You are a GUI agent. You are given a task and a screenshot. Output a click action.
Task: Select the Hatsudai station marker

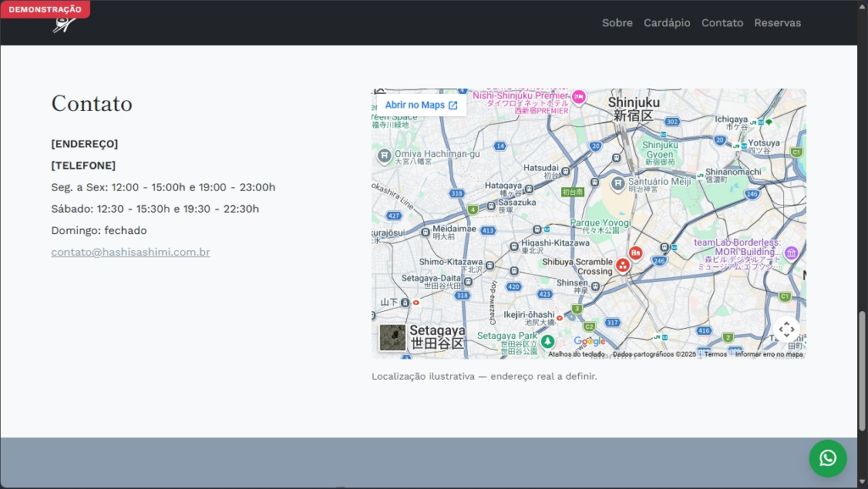click(565, 171)
